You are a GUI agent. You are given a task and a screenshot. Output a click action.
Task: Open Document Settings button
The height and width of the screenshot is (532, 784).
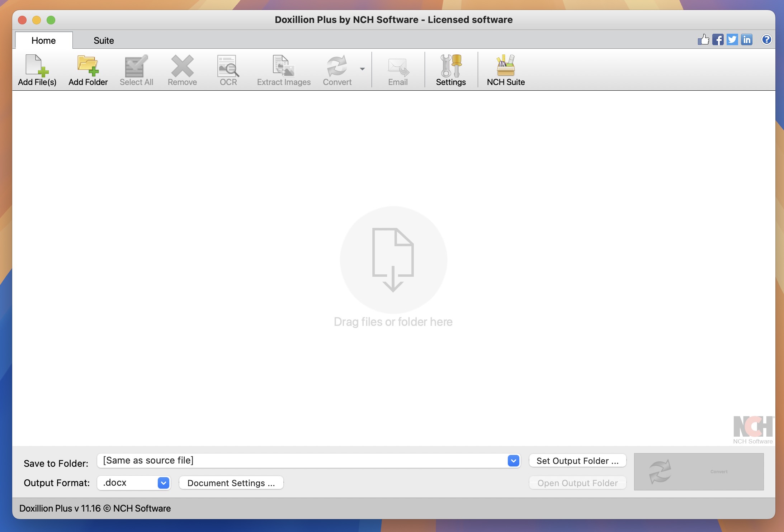[231, 483]
